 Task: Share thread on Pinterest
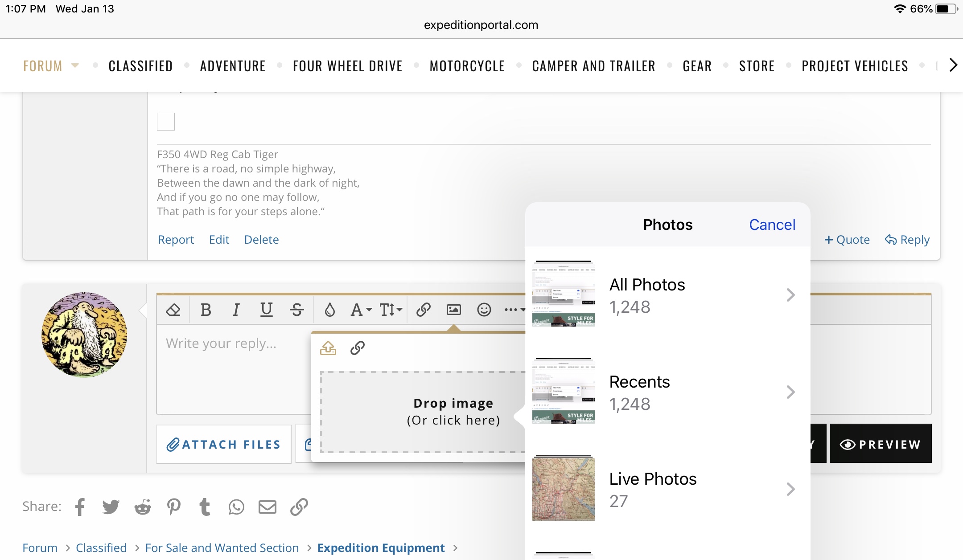coord(174,507)
